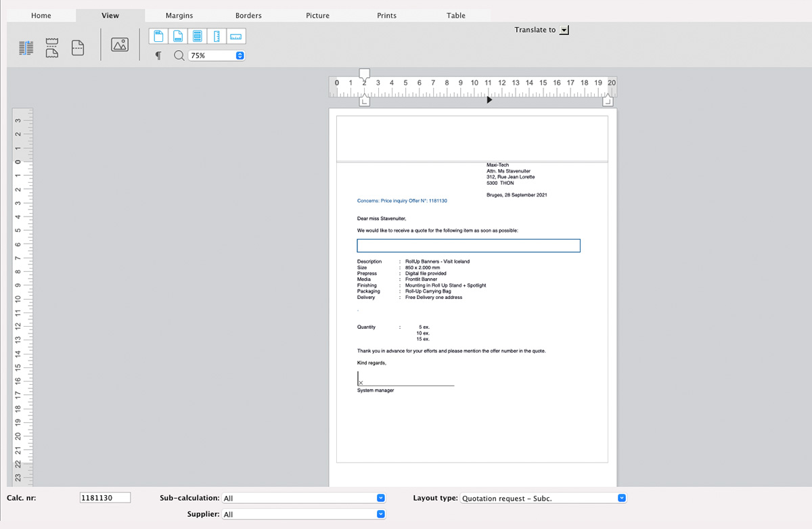
Task: Toggle the horizontal ruler button
Action: pos(236,36)
